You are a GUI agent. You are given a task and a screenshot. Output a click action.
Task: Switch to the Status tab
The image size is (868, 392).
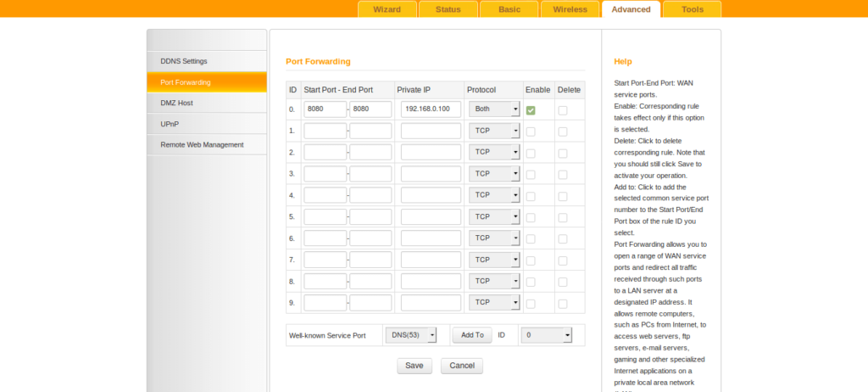click(x=448, y=9)
